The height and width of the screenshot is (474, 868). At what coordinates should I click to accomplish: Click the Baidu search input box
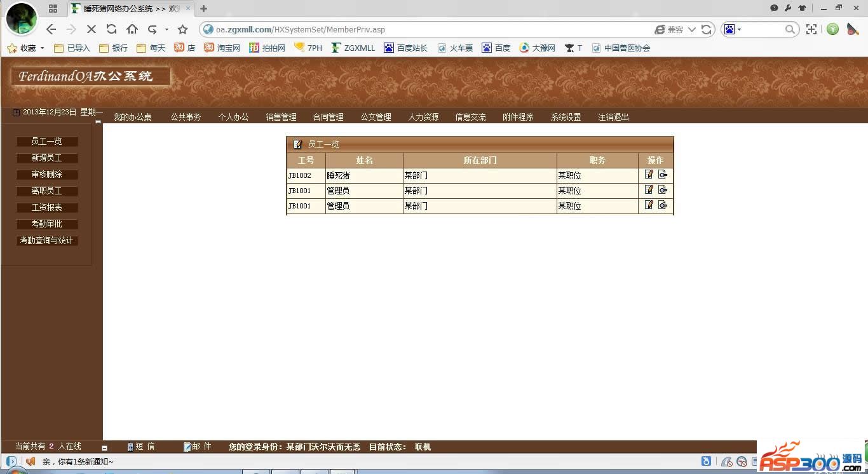(763, 29)
